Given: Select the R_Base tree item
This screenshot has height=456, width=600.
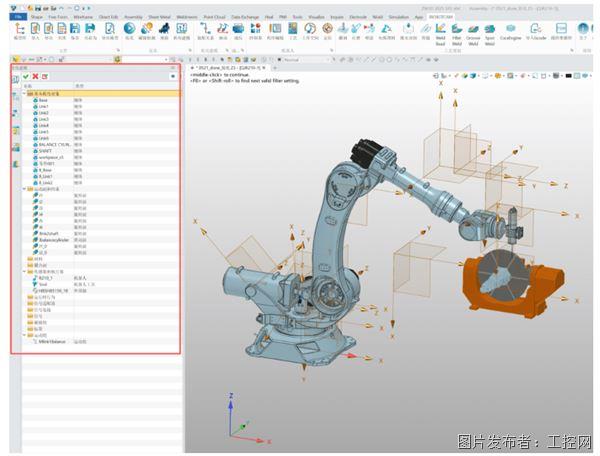Looking at the screenshot, I should [x=45, y=170].
